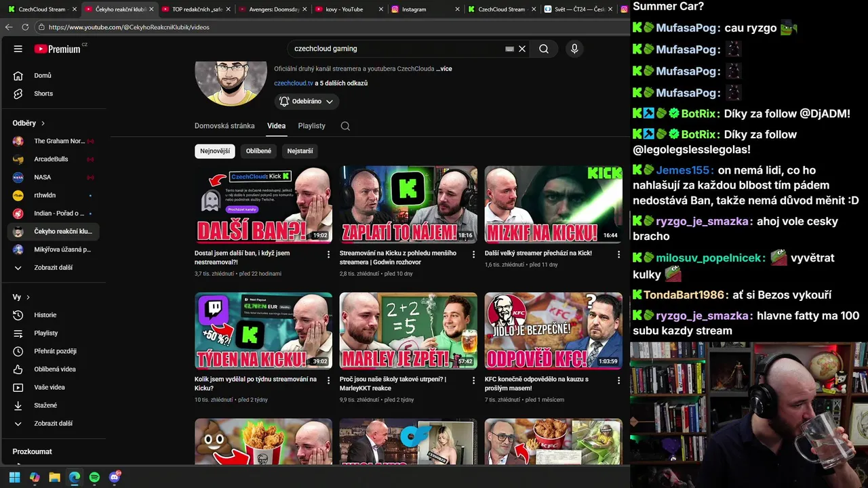
Task: Switch to Svět — ČT24 browser tab
Action: tap(578, 9)
